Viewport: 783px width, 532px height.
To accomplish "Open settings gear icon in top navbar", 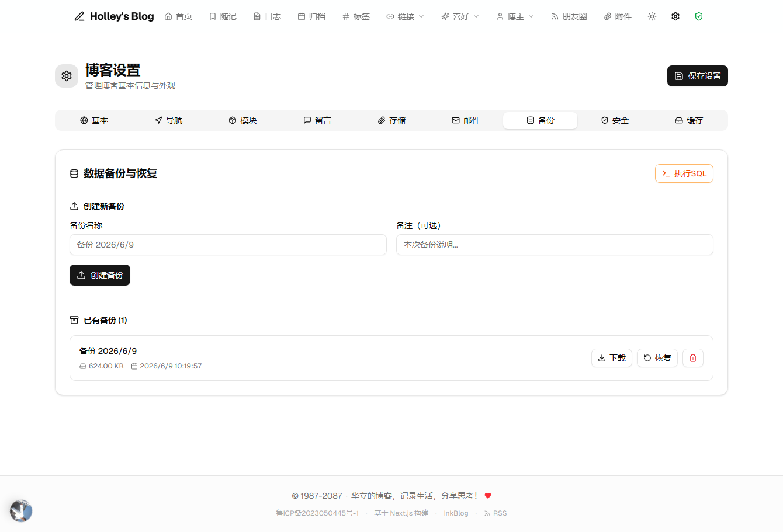I will pos(675,16).
